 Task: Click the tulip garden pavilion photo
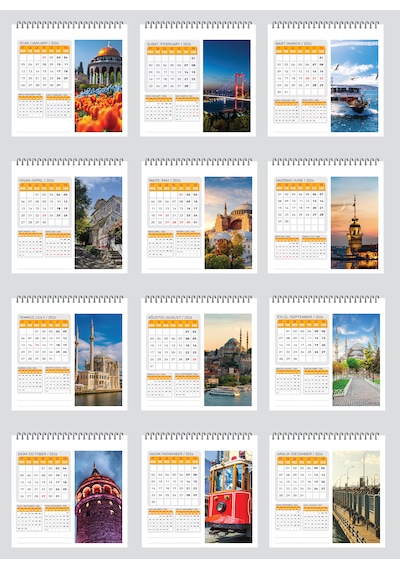[x=99, y=86]
